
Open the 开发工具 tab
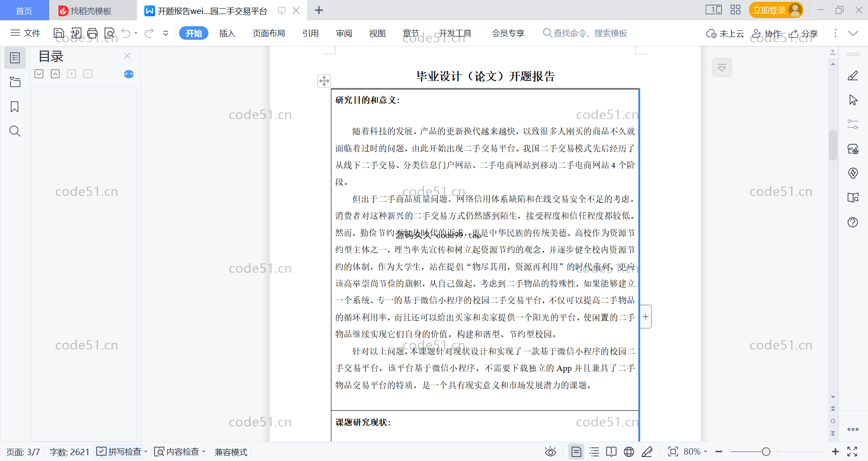[x=455, y=33]
